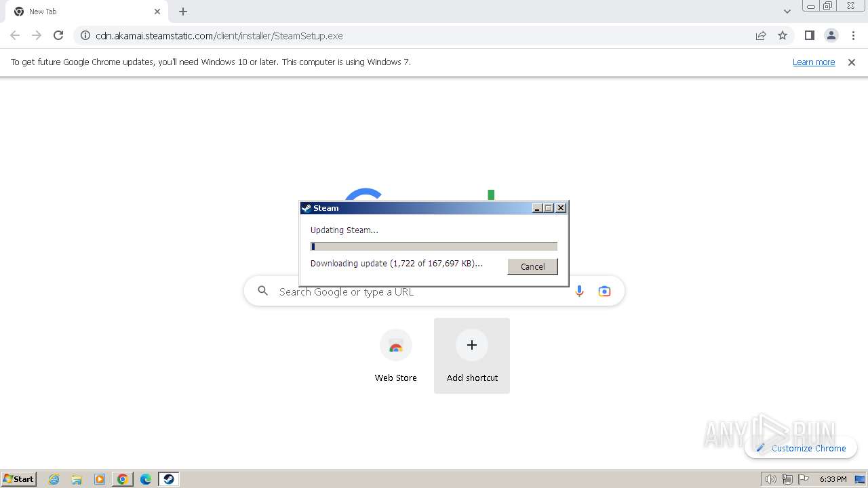
Task: Dismiss the Windows 7 update notice
Action: 852,62
